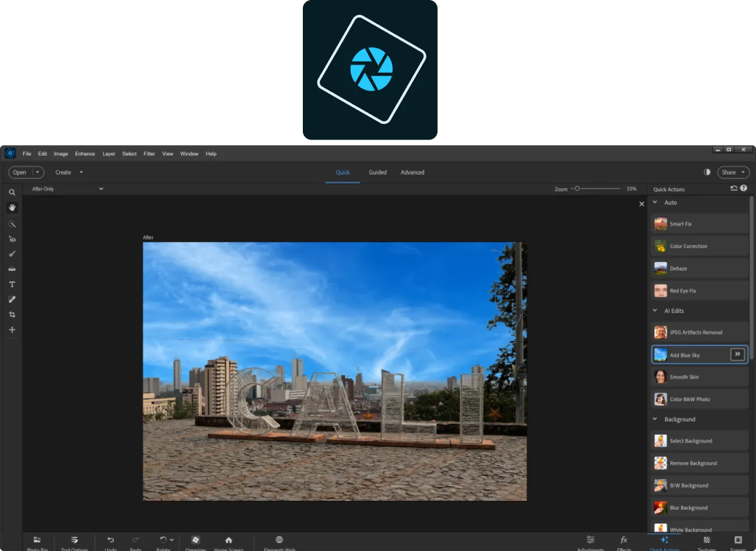
Task: Select the Whiten Teeth brush tool
Action: point(12,254)
